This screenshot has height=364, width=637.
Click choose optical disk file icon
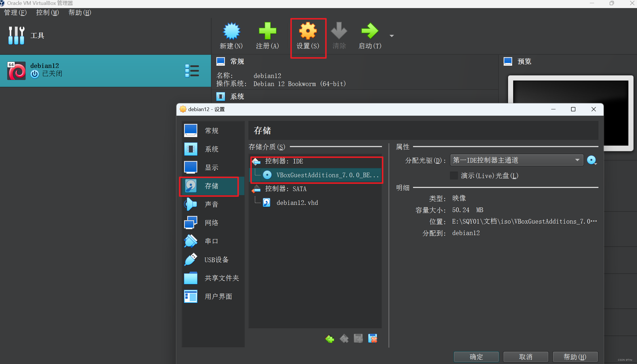click(592, 160)
